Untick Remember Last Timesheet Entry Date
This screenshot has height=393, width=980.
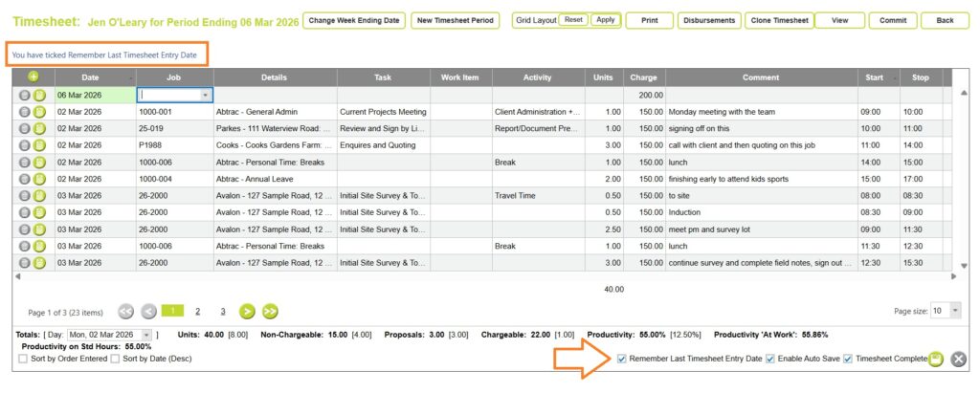click(x=623, y=359)
